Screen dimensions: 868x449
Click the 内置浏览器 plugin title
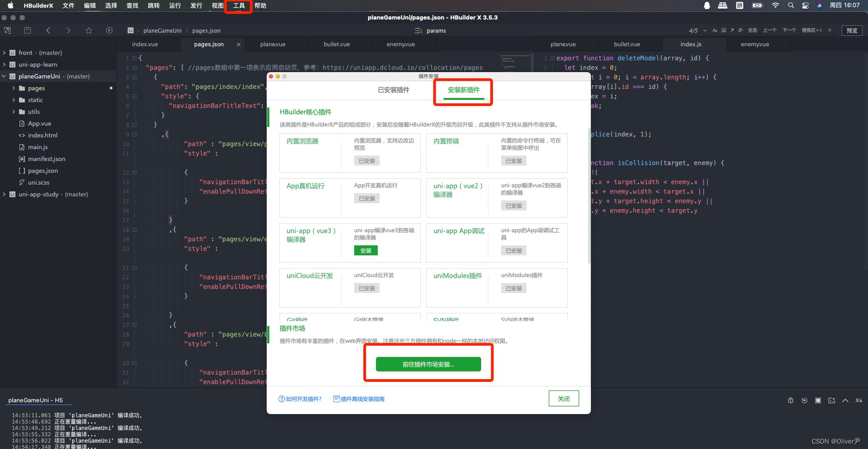click(302, 141)
